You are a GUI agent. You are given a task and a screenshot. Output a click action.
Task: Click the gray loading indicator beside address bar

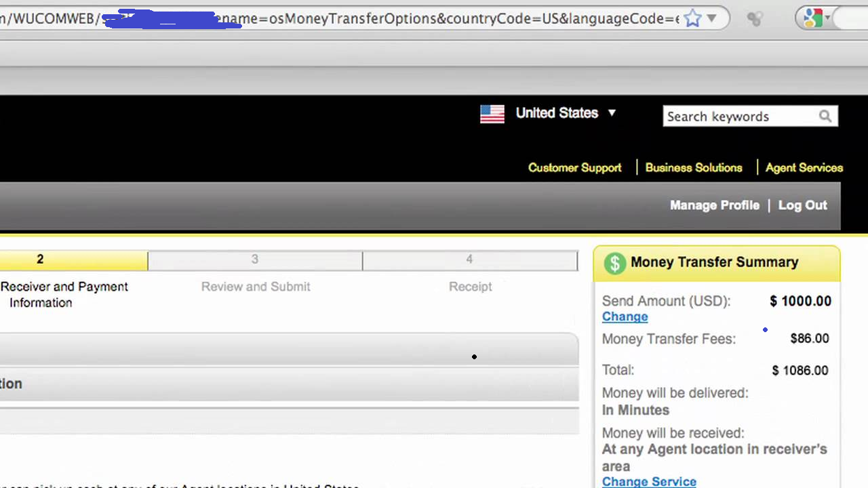coord(755,19)
